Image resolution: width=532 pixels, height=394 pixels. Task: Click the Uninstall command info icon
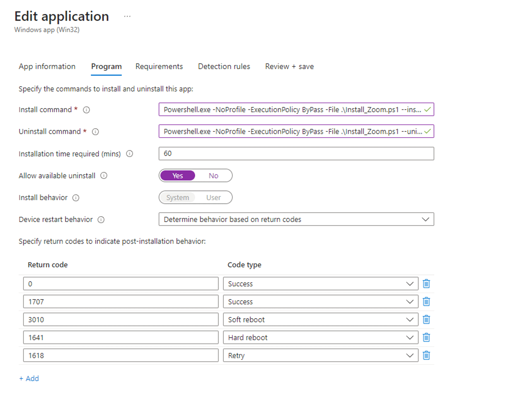[x=95, y=131]
